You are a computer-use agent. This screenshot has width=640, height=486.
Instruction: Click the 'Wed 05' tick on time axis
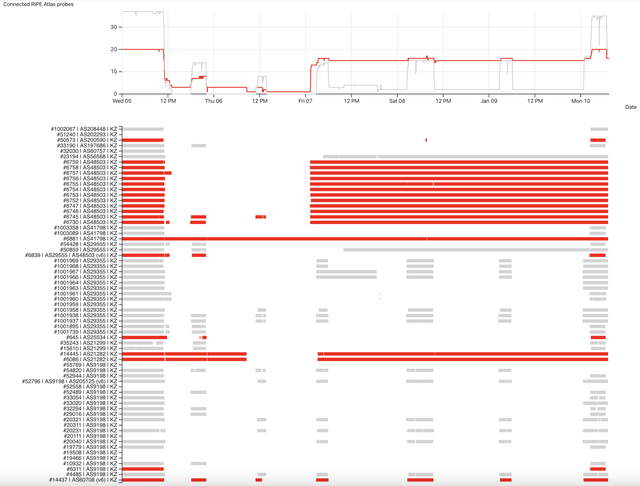(x=122, y=101)
